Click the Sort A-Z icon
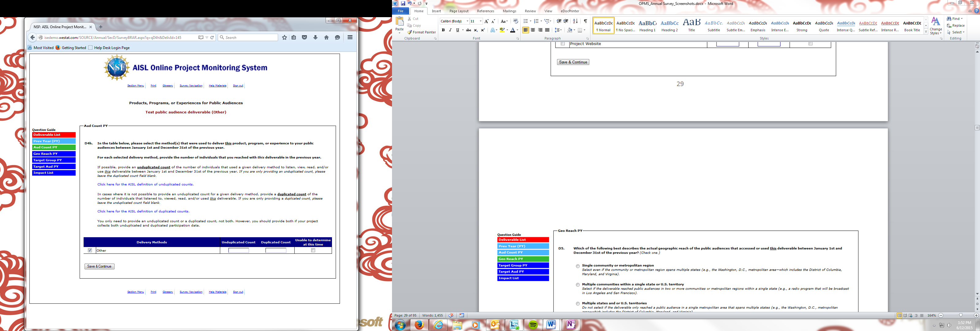The image size is (980, 331). click(x=575, y=21)
